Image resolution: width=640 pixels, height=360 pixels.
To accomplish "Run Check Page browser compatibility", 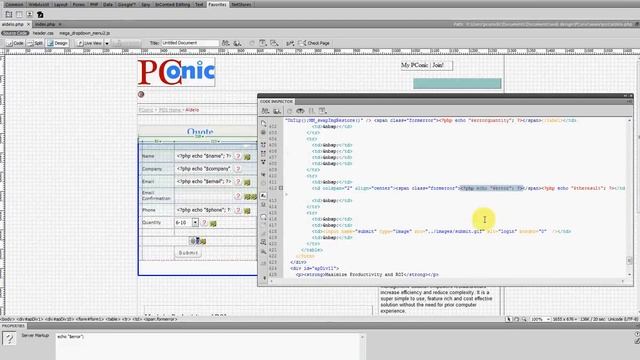I will click(x=314, y=43).
